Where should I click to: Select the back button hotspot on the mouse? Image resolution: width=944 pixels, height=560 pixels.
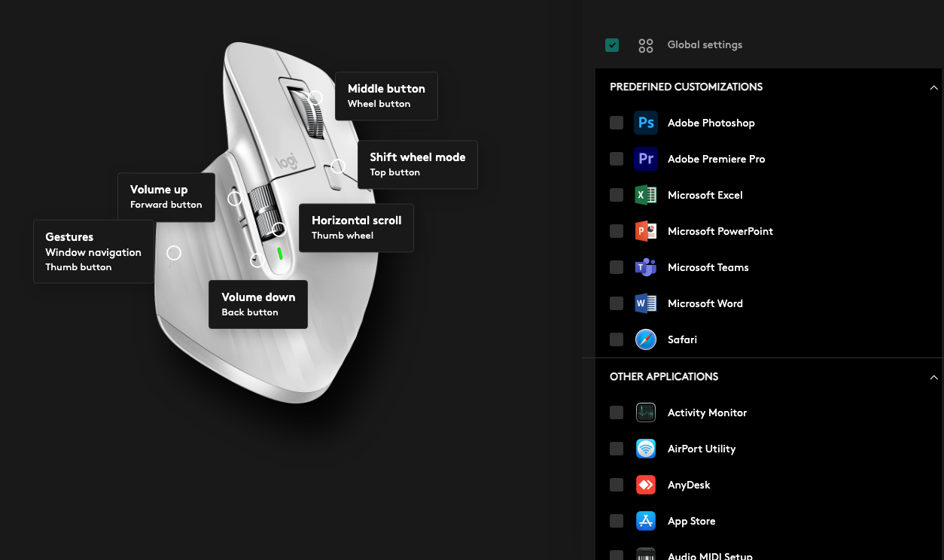[x=257, y=260]
